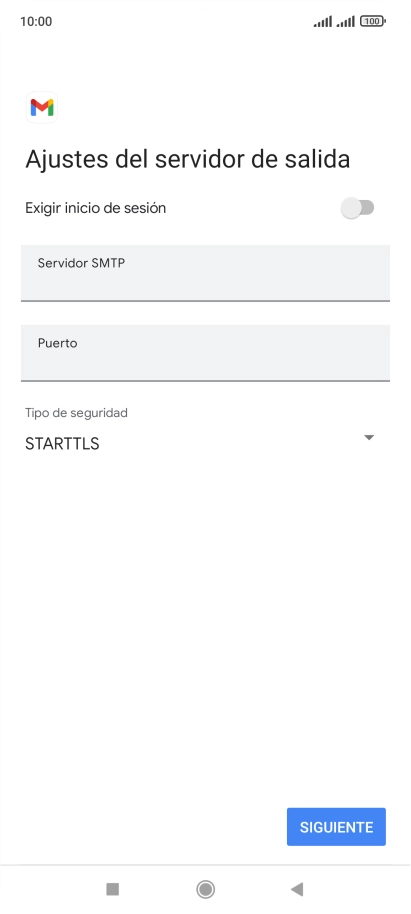Image resolution: width=411 pixels, height=914 pixels.
Task: Tap the SIGUIENTE button
Action: pyautogui.click(x=336, y=827)
